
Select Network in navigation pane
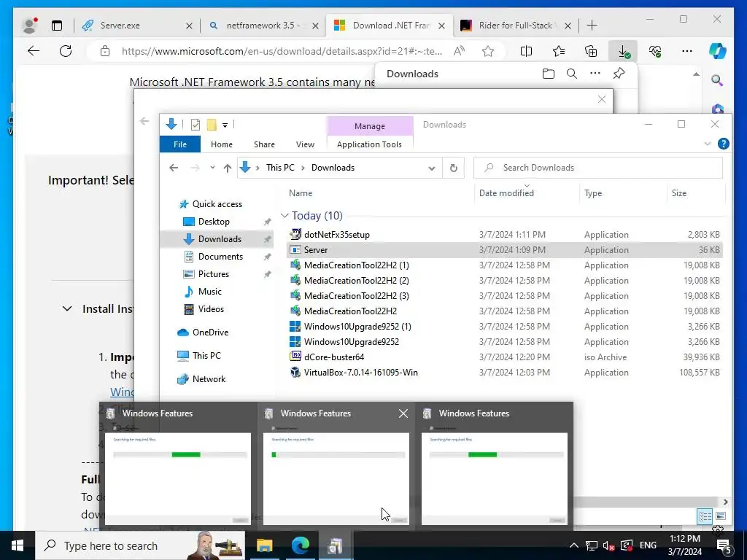(x=209, y=379)
